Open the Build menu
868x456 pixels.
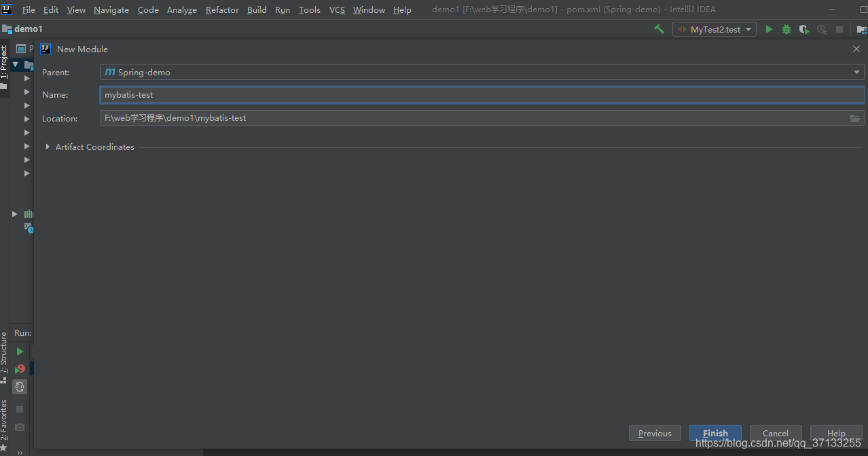click(x=257, y=9)
